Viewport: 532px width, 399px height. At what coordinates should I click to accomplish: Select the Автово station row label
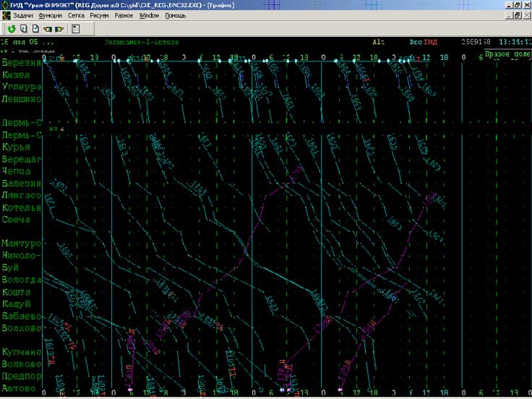click(19, 388)
